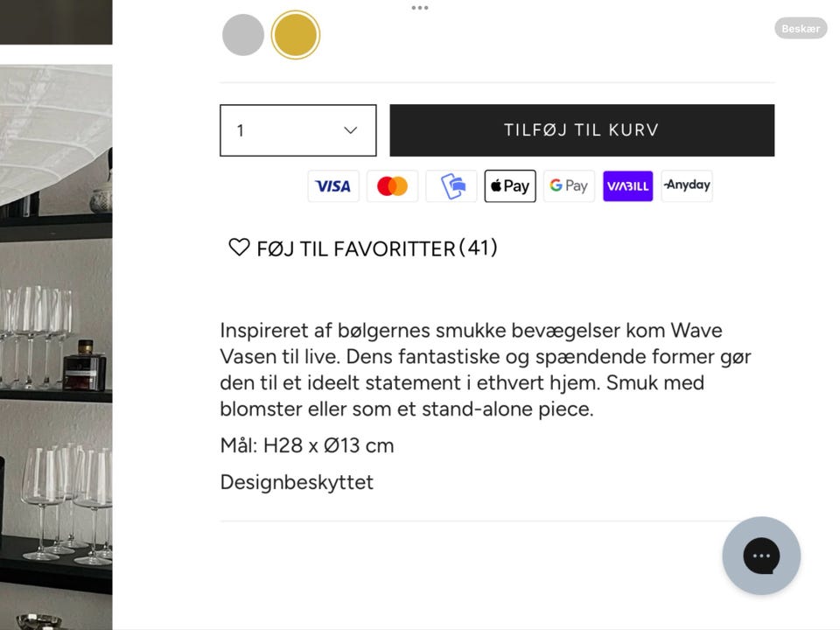Click the Mastercard payment icon
Image resolution: width=840 pixels, height=630 pixels.
392,185
